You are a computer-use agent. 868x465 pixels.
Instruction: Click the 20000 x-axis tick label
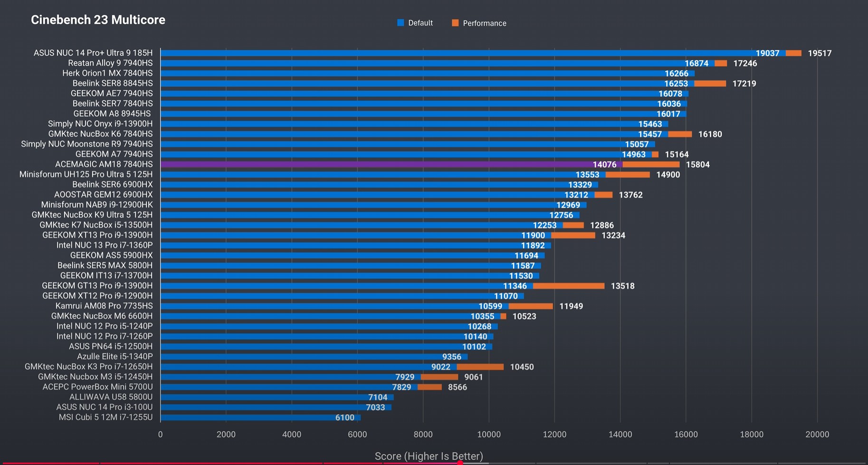[x=817, y=434]
